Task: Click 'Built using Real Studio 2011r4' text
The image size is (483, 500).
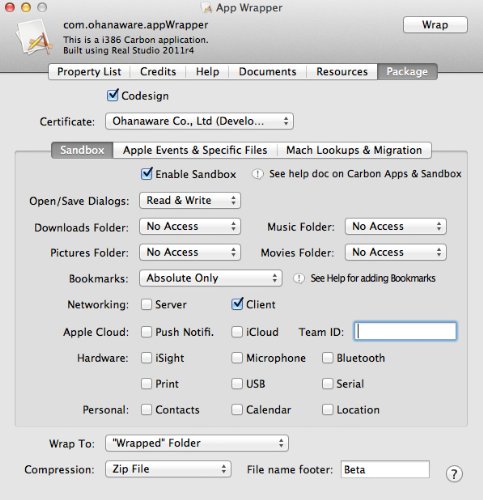Action: click(129, 51)
